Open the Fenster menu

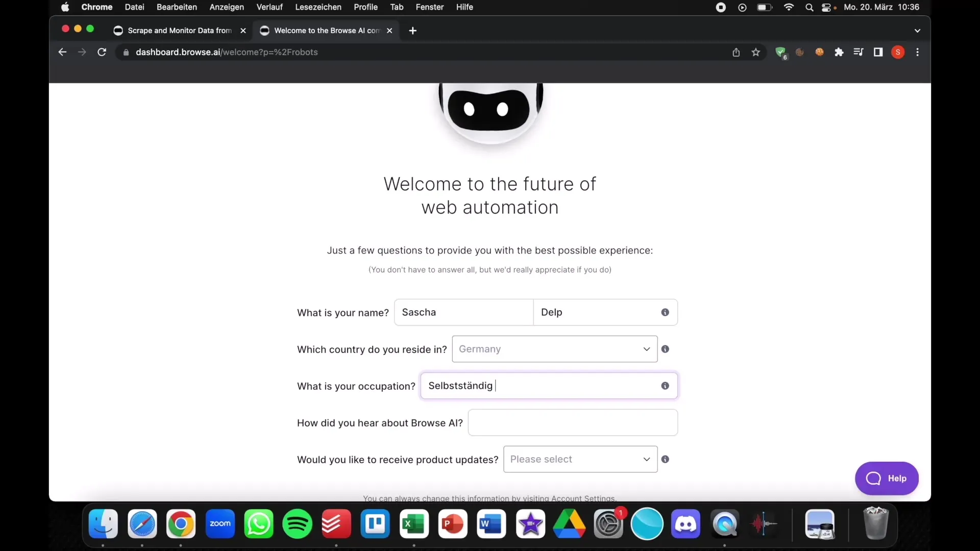[430, 7]
